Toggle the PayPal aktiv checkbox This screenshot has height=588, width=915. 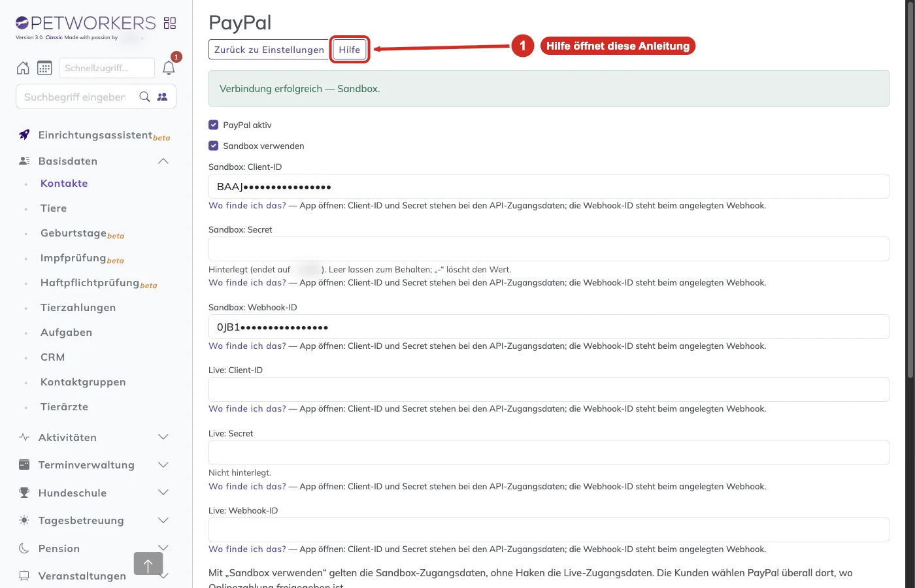pyautogui.click(x=213, y=125)
